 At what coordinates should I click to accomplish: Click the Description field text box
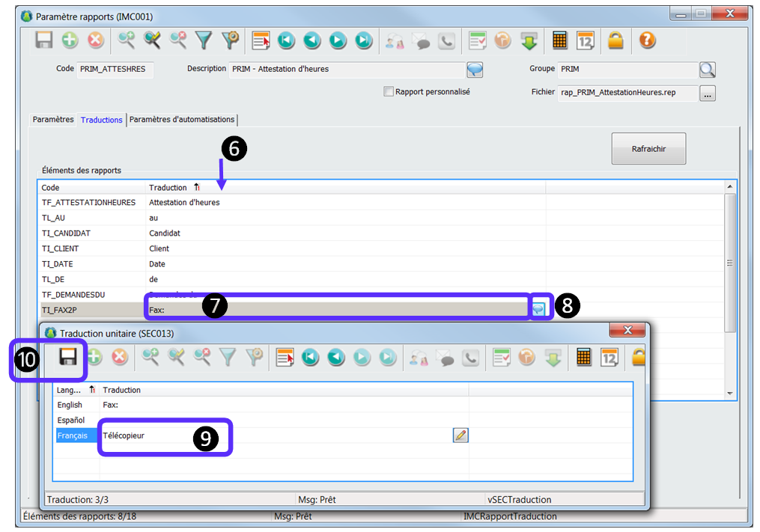click(x=346, y=69)
